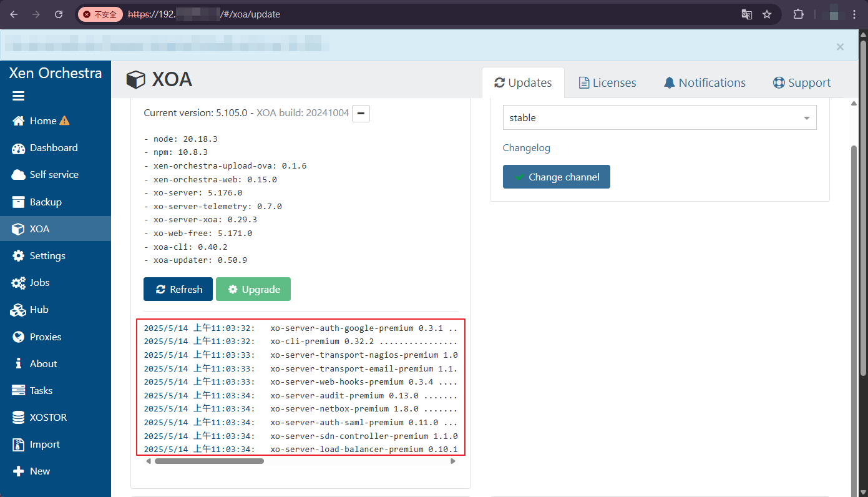Open the Changelog link
This screenshot has width=868, height=497.
click(527, 148)
